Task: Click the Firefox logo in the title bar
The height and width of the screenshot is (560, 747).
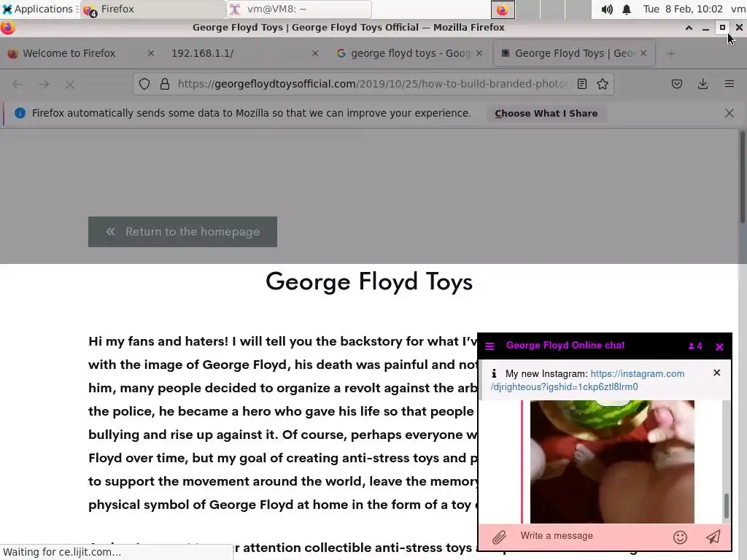Action: 7,28
